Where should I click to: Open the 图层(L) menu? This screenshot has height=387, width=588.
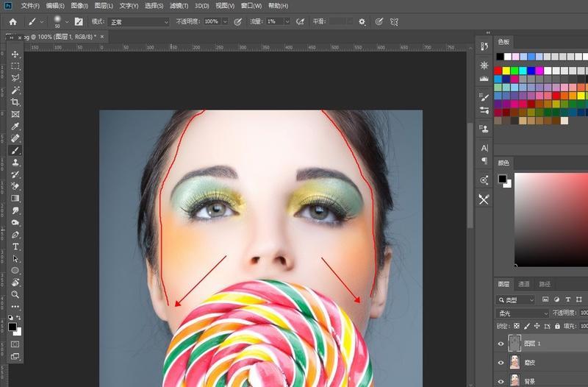coord(104,6)
